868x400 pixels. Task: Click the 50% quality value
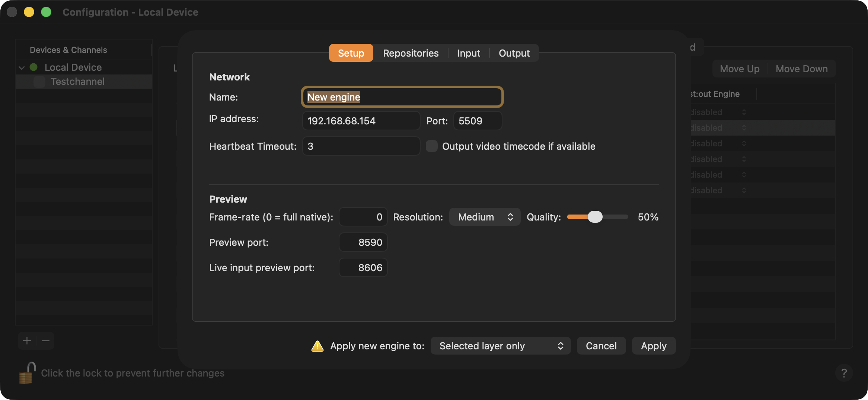648,217
